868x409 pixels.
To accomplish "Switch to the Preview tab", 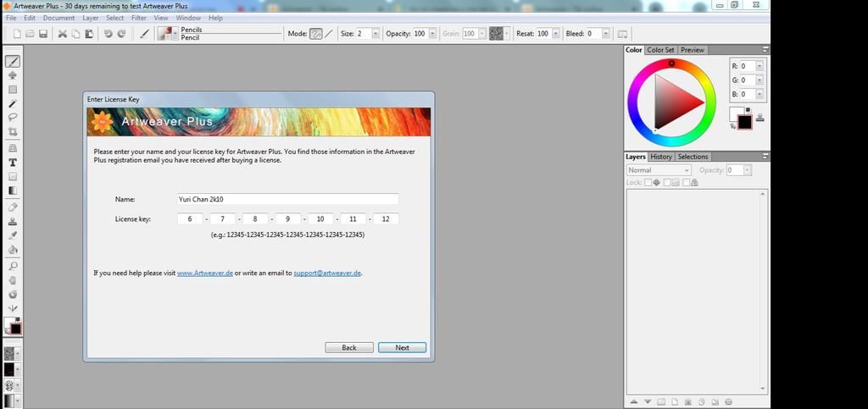I will [693, 50].
